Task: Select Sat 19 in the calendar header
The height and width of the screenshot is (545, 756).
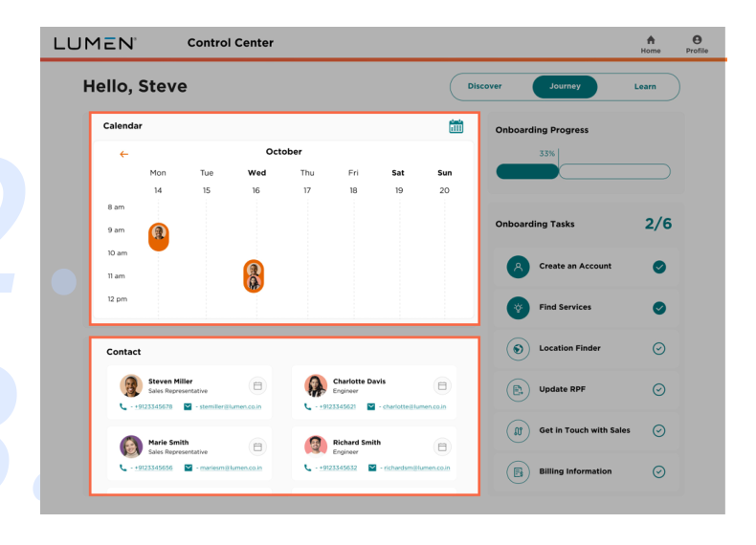Action: click(x=398, y=181)
